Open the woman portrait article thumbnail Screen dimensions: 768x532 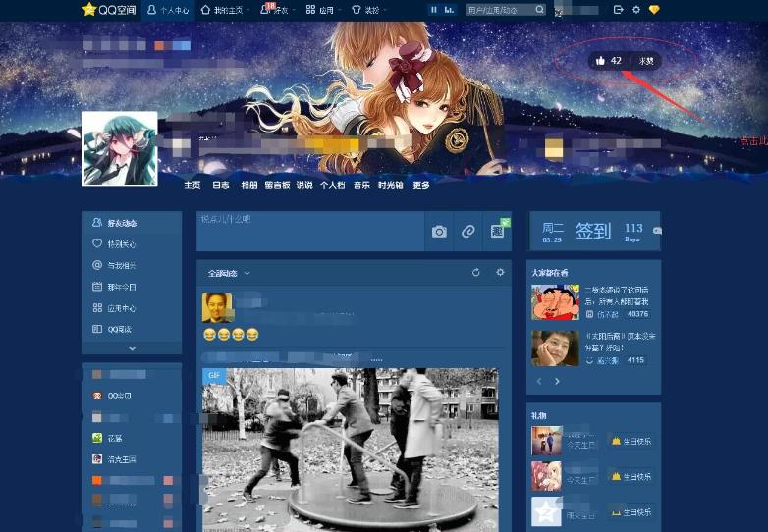tap(556, 348)
